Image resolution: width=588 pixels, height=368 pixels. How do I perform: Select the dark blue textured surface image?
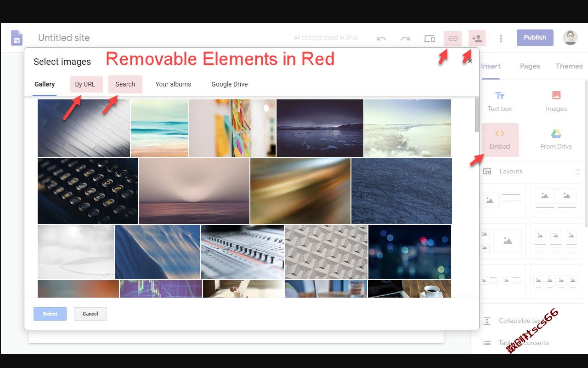(x=401, y=191)
